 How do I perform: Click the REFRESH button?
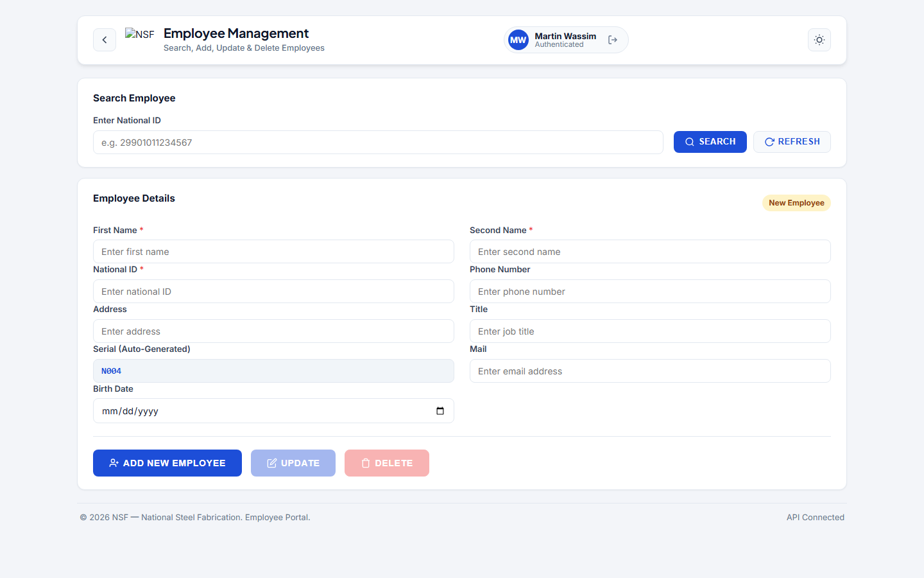(792, 142)
